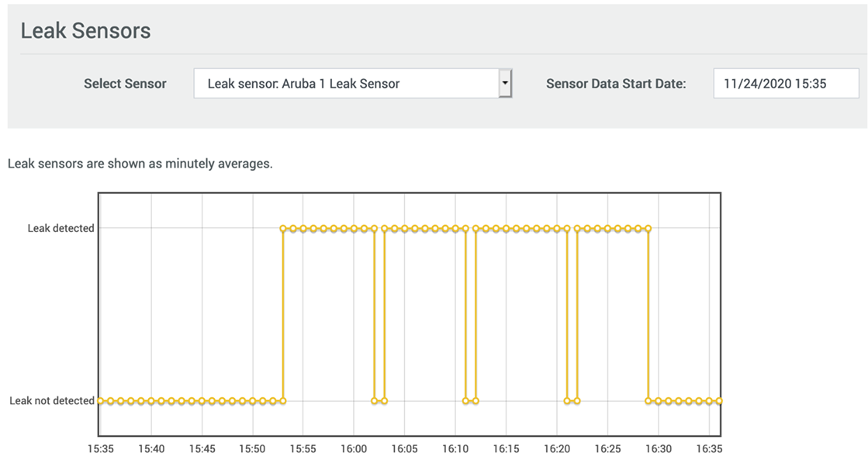Click 'Leak not detected' point at 16:02
868x467 pixels.
point(375,401)
